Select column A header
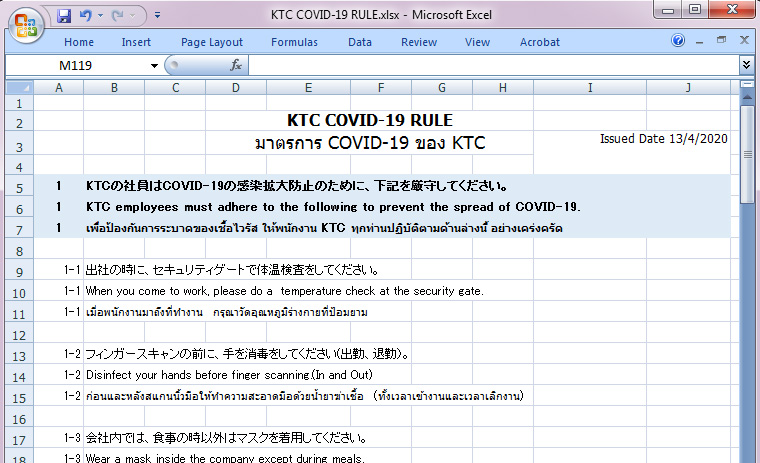The height and width of the screenshot is (463, 760). pos(59,88)
